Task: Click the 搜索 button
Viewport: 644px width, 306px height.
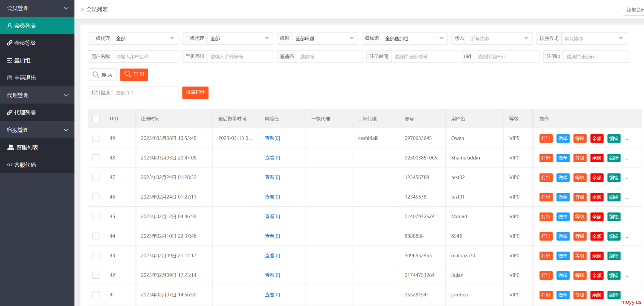Action: [x=102, y=74]
